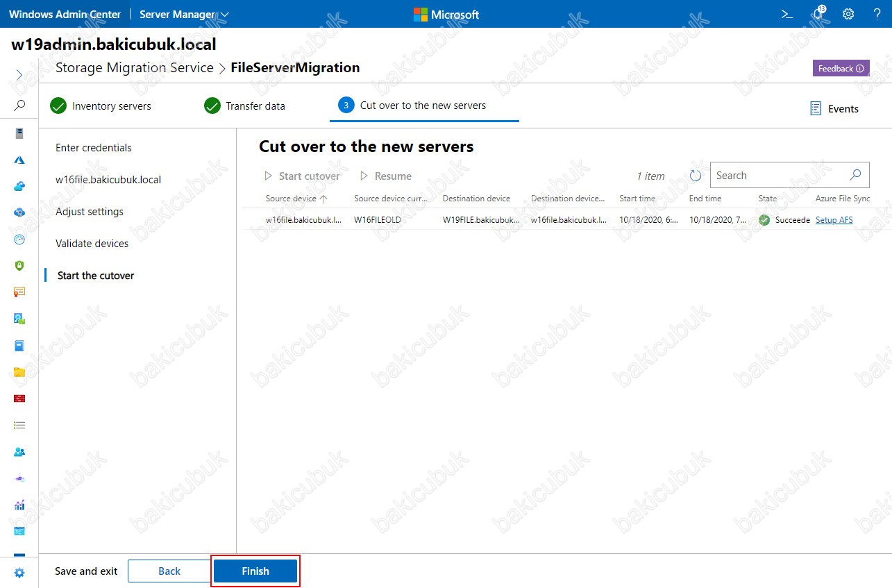Viewport: 892px width, 588px height.
Task: Select the W19FILE.bakicubuk destination cell
Action: [481, 220]
